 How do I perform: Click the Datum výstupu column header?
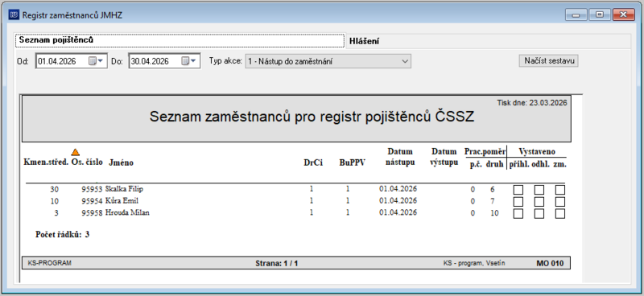444,157
